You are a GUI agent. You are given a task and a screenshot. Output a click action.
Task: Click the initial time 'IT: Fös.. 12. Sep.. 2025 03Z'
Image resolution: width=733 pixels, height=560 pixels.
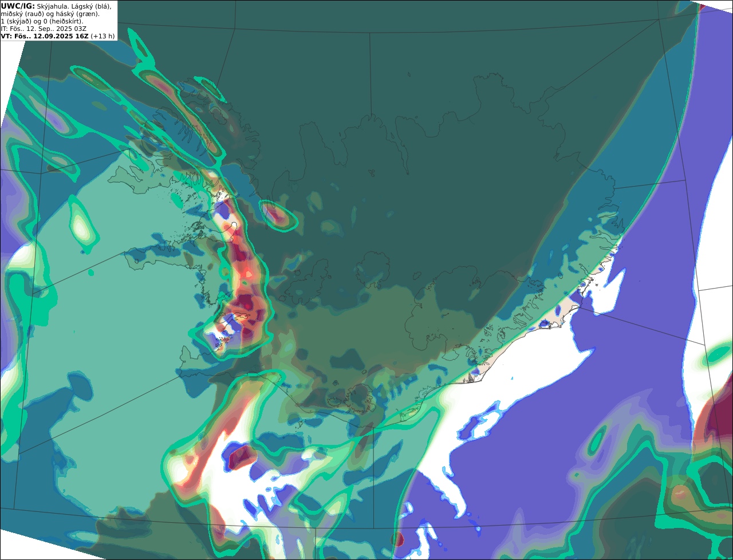(x=44, y=29)
